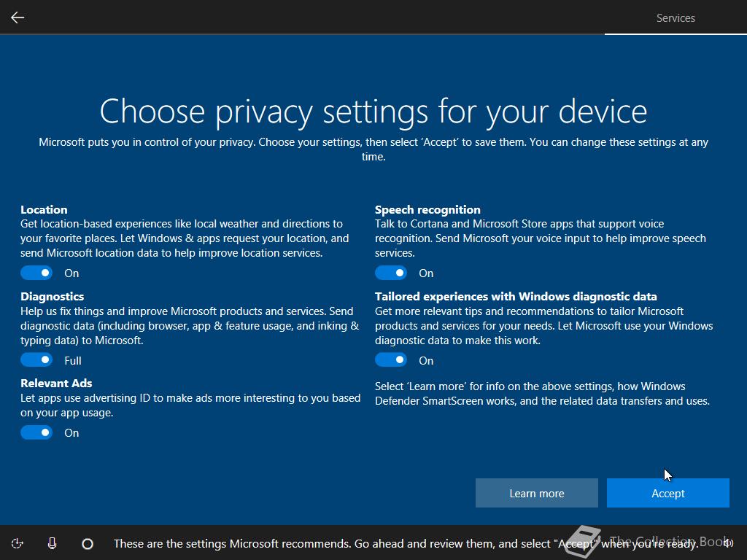Click the Location section heading
Screen dimensions: 747x560
coord(44,209)
